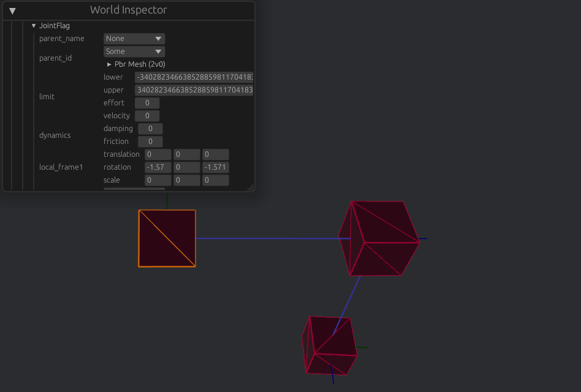Click the damping value under dynamics
Screen dimensions: 581x392
coord(150,128)
